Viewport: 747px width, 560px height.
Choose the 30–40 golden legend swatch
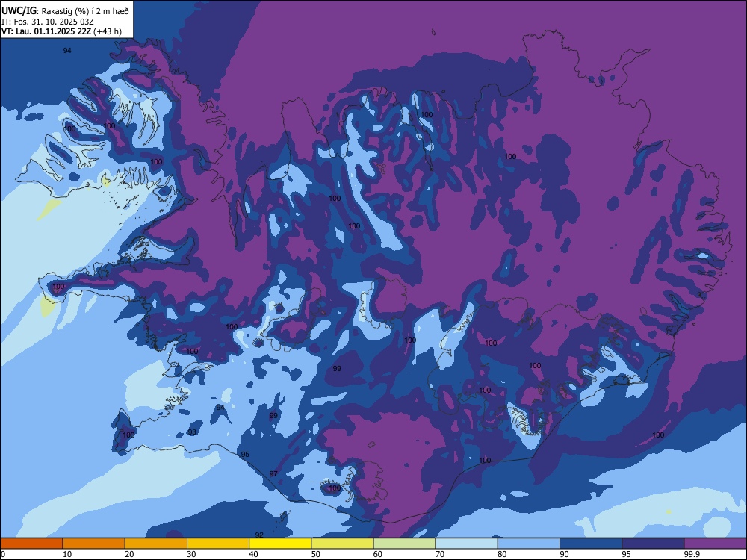click(x=218, y=544)
